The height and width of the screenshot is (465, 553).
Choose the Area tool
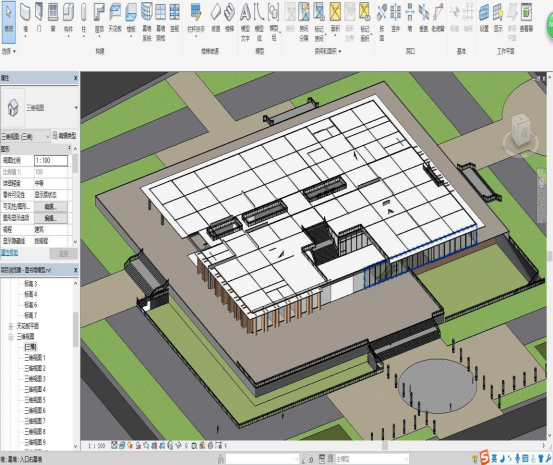(x=335, y=19)
